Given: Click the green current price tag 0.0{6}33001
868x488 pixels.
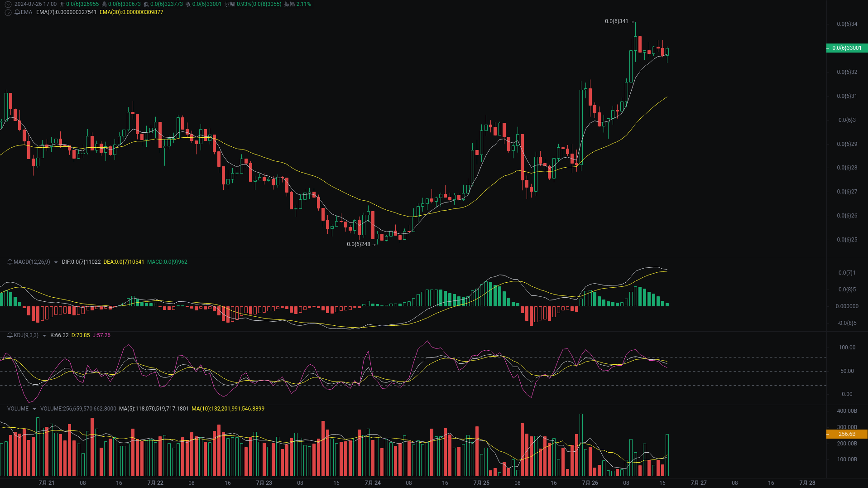Looking at the screenshot, I should 846,48.
